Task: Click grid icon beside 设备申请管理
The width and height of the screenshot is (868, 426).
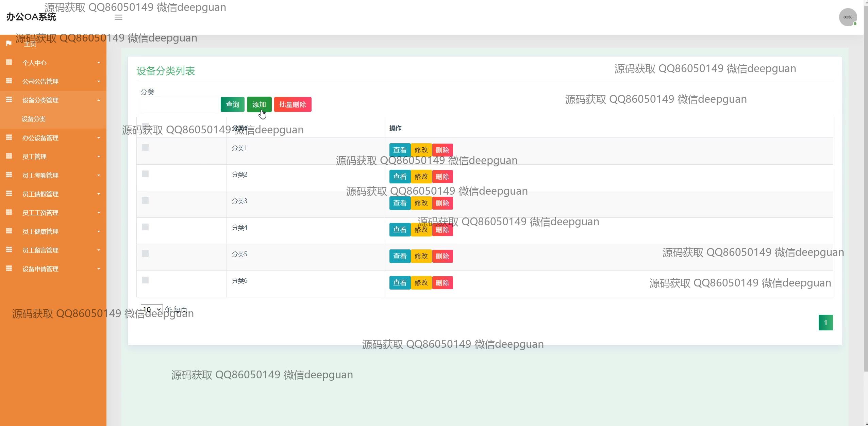Action: point(9,268)
